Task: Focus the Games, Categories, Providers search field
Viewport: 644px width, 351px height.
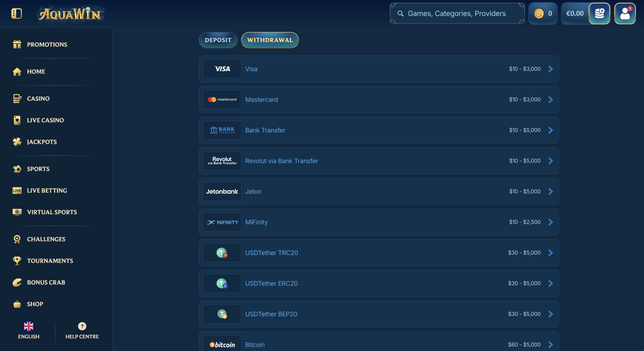Action: click(457, 14)
